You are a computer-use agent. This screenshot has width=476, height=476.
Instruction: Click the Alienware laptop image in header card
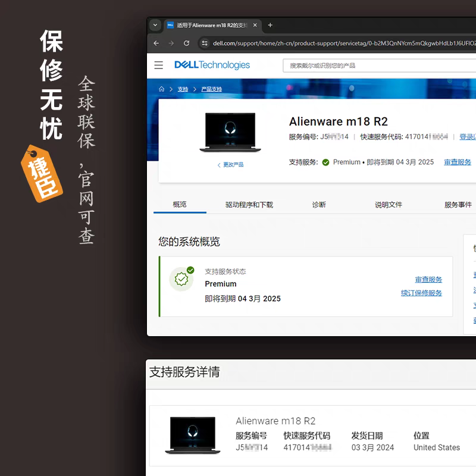(x=230, y=132)
